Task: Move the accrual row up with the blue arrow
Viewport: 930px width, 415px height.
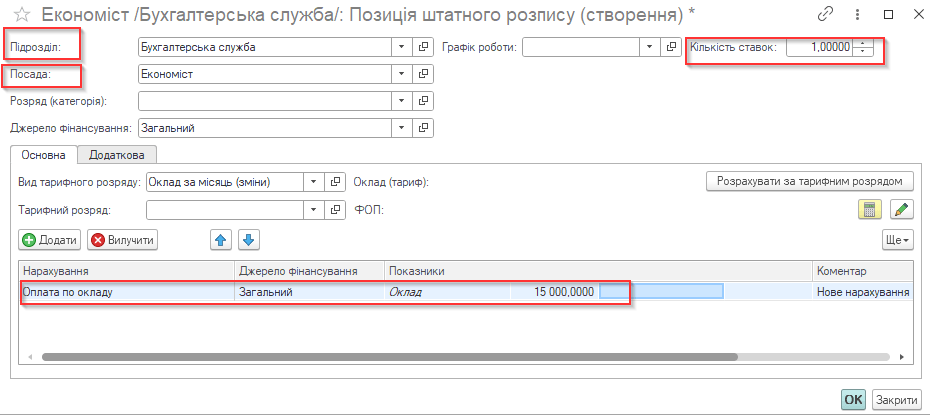Action: coord(221,240)
